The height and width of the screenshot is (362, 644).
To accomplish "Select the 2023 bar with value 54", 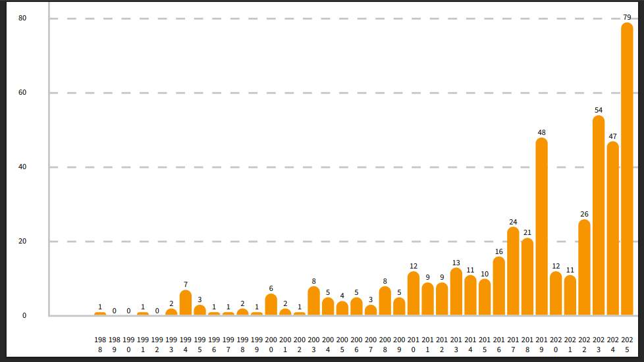I will tap(599, 216).
